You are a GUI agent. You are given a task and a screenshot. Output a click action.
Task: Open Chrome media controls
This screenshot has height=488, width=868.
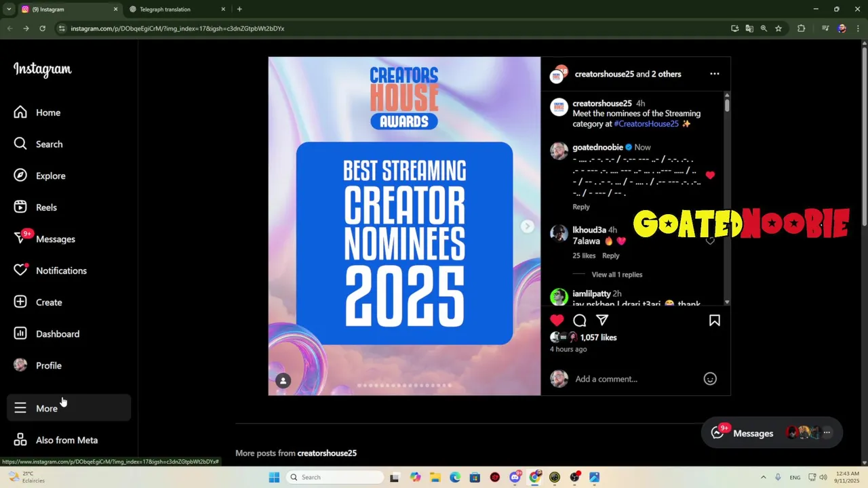coord(825,28)
